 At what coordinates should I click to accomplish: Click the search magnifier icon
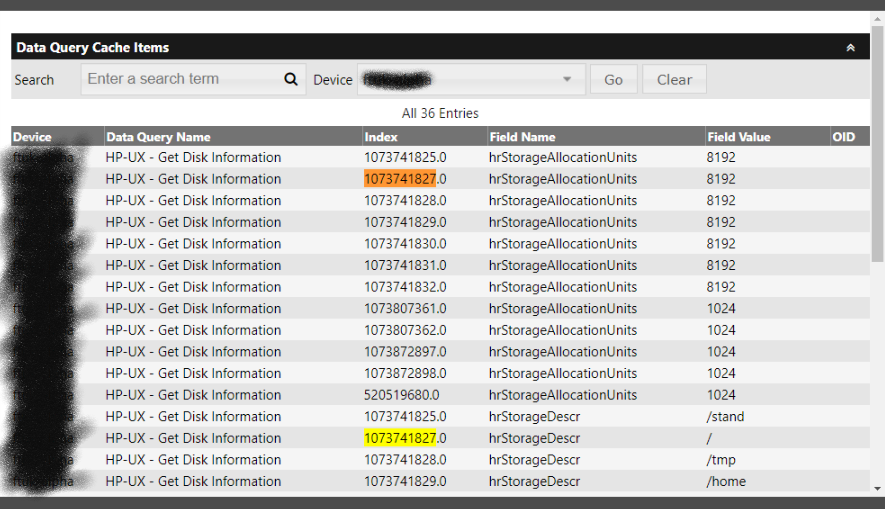coord(291,79)
